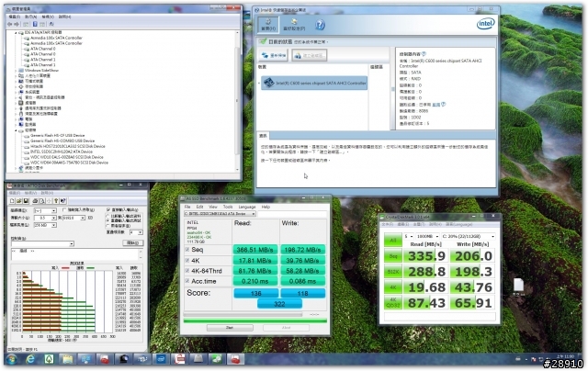The width and height of the screenshot is (588, 371).
Task: Click the Start button in ATTO Disk Benchmark
Action: click(x=133, y=243)
